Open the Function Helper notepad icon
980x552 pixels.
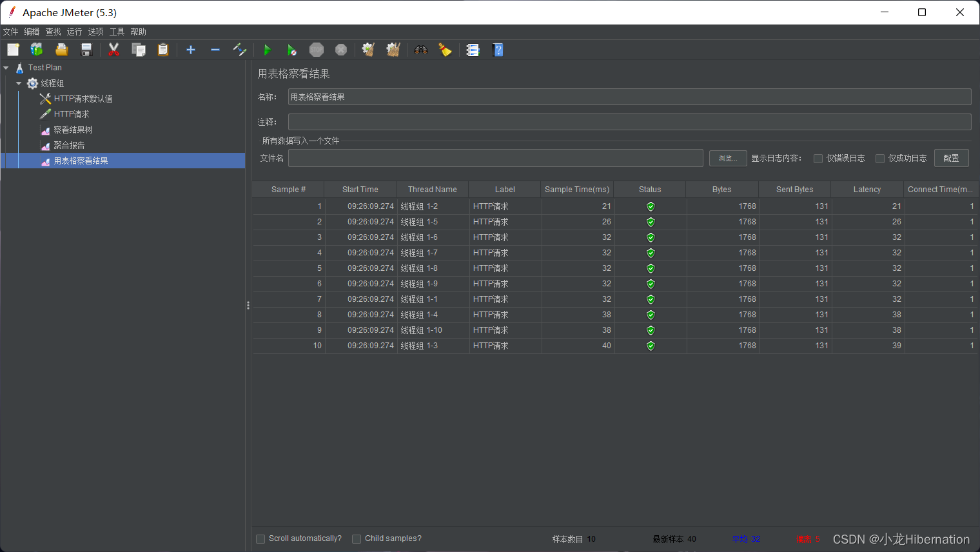473,49
